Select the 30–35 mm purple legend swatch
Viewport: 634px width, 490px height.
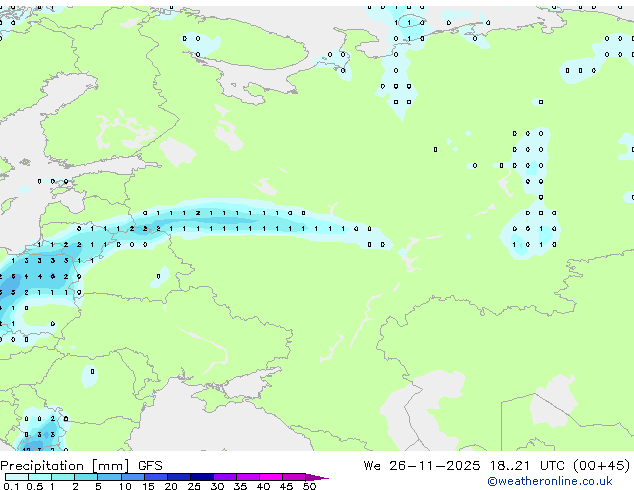tap(224, 477)
